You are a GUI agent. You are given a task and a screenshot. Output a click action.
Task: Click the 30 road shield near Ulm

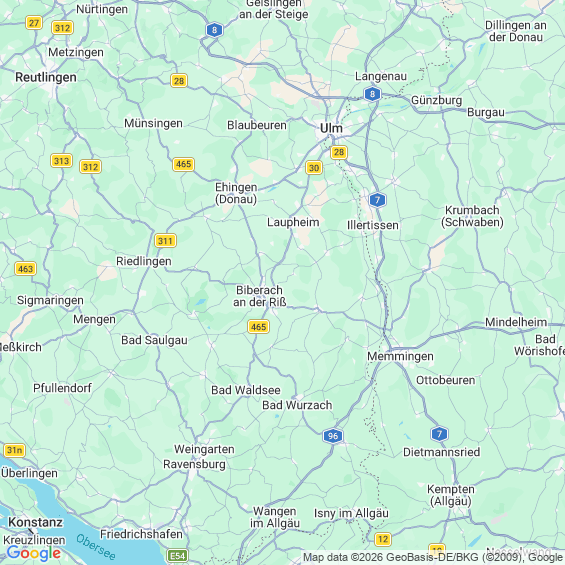point(314,168)
